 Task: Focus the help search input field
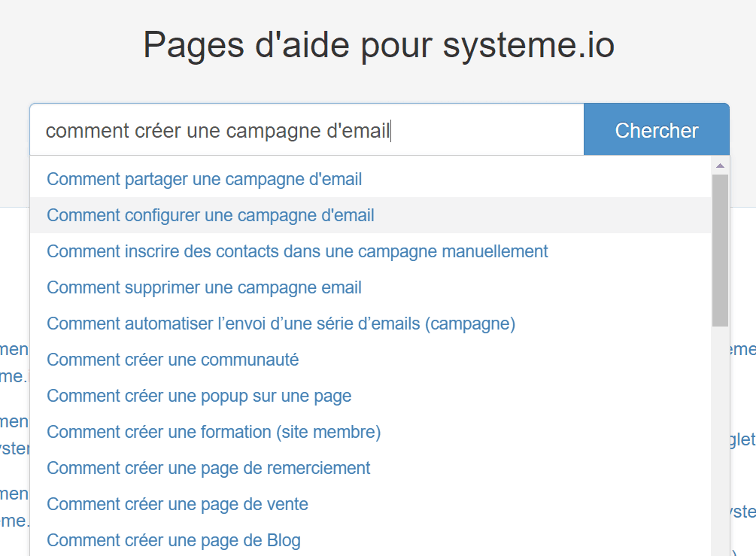pyautogui.click(x=307, y=129)
